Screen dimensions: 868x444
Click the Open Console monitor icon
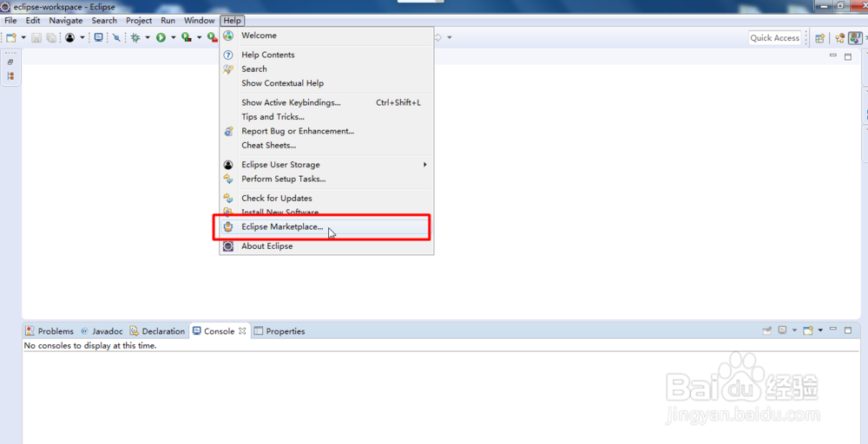point(99,37)
